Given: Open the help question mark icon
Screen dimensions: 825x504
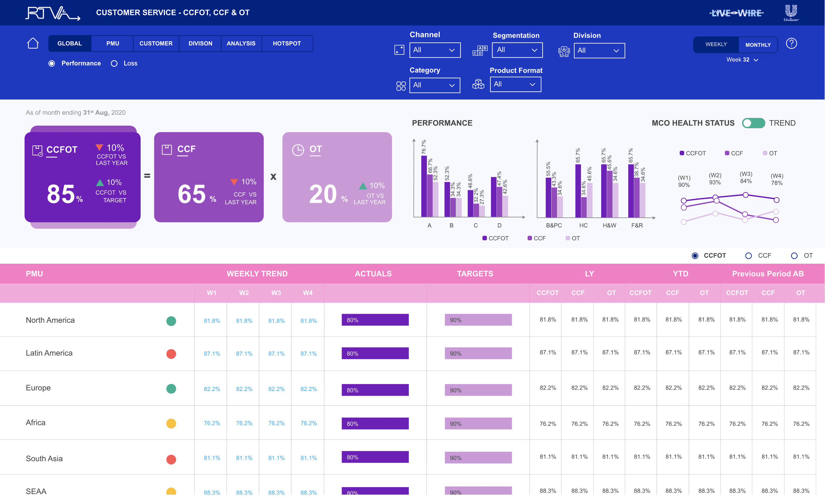Looking at the screenshot, I should coord(791,44).
